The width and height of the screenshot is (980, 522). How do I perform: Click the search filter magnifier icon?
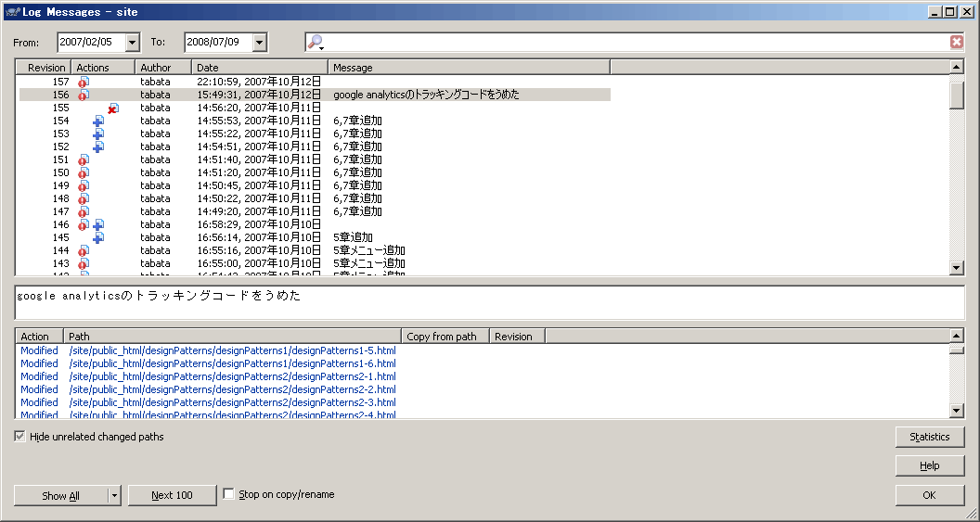[x=315, y=42]
